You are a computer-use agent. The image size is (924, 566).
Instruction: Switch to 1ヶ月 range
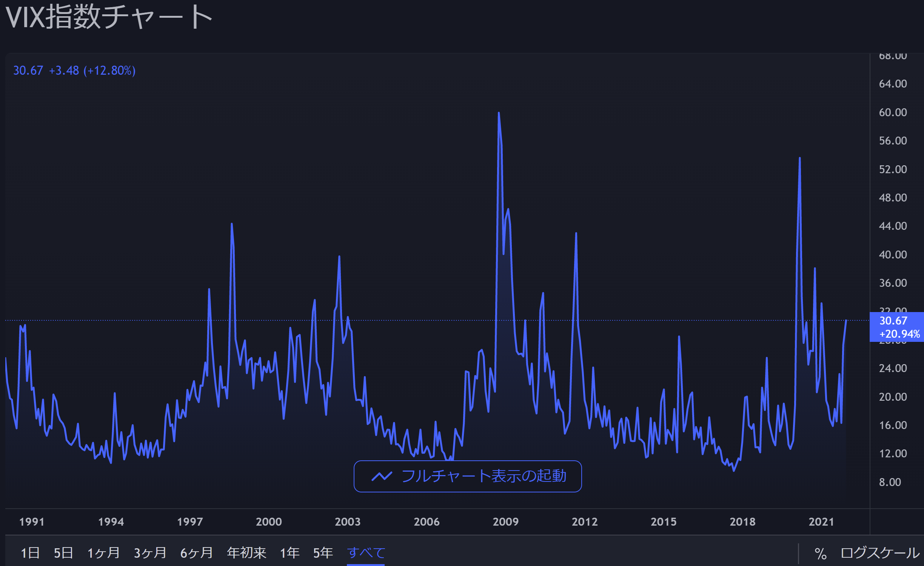[x=103, y=553]
